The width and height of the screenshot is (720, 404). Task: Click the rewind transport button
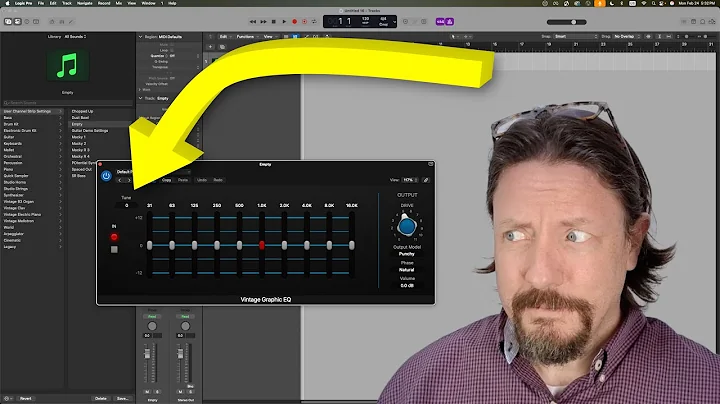[x=253, y=22]
